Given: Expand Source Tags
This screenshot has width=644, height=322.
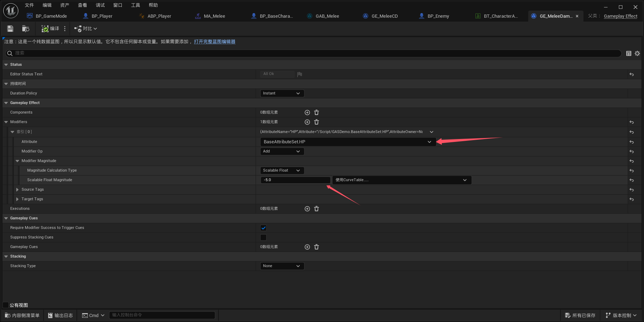Looking at the screenshot, I should click(17, 190).
